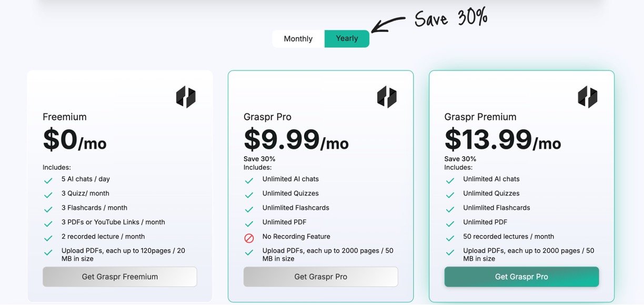Image resolution: width=644 pixels, height=305 pixels.
Task: Click green Get Graspr Pro button in Premium card
Action: (x=522, y=277)
